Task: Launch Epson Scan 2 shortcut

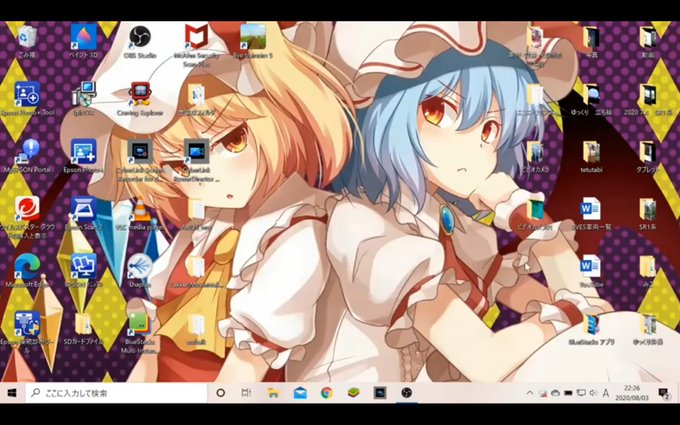Action: click(84, 209)
